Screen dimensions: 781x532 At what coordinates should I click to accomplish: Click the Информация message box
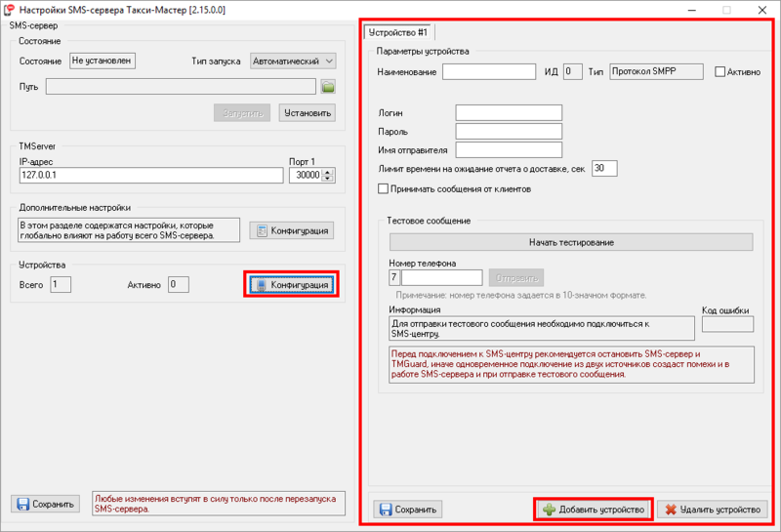tap(542, 329)
